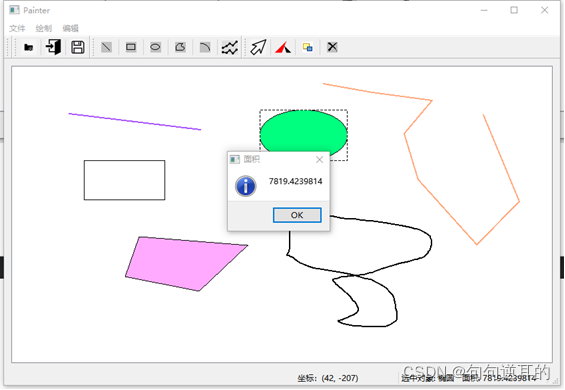
Task: Activate the arrow selection pointer tool
Action: (x=258, y=47)
